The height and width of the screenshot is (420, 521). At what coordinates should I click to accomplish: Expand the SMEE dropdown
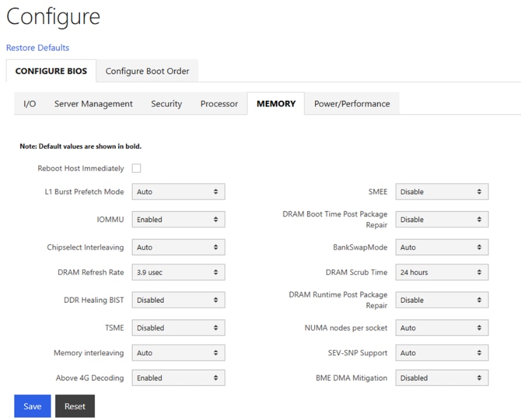pos(442,192)
